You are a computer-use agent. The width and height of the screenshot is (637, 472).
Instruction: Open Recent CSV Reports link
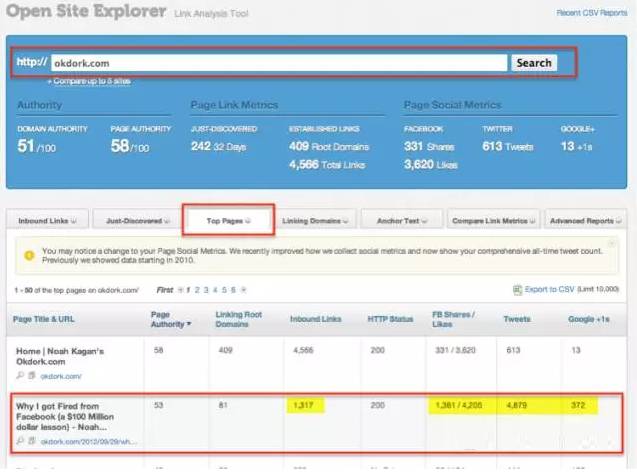click(x=592, y=13)
